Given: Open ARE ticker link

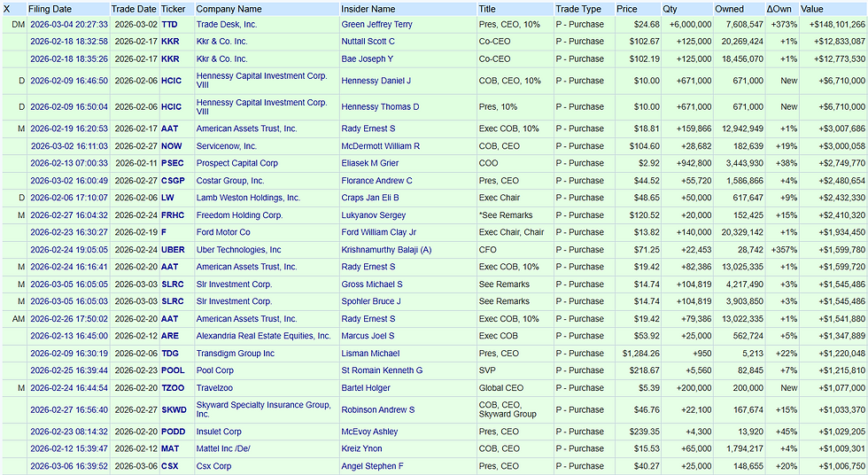Looking at the screenshot, I should click(170, 336).
